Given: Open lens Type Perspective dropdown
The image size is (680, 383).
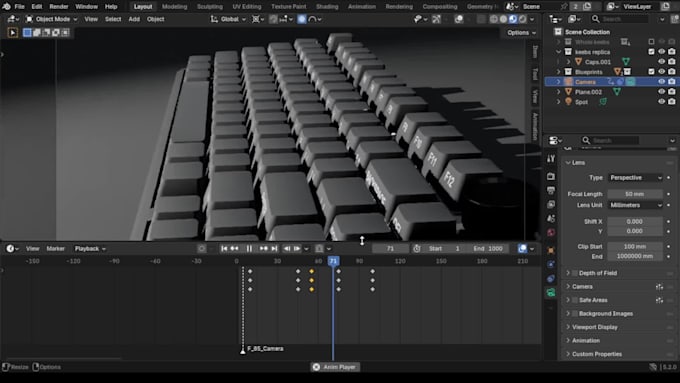Looking at the screenshot, I should [635, 177].
